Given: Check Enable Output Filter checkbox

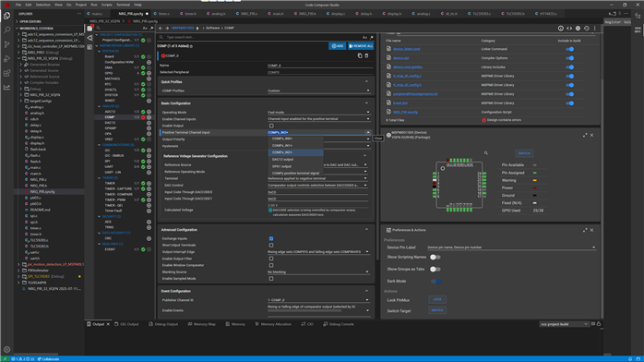Looking at the screenshot, I should [x=271, y=259].
